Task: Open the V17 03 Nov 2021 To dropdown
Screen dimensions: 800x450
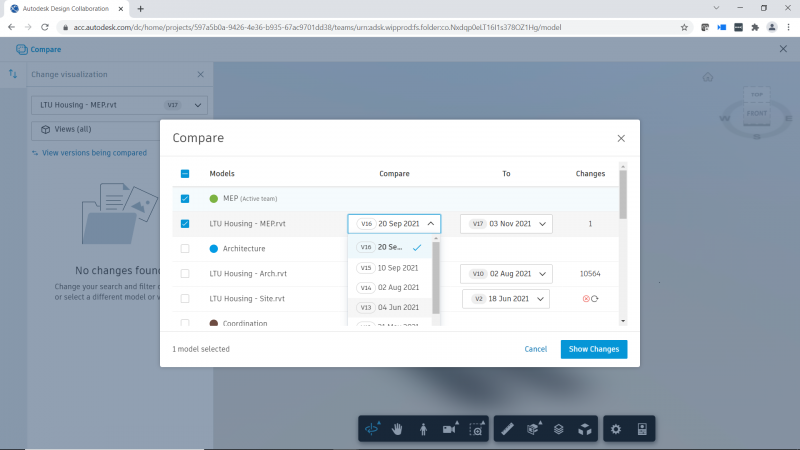Action: pos(506,224)
